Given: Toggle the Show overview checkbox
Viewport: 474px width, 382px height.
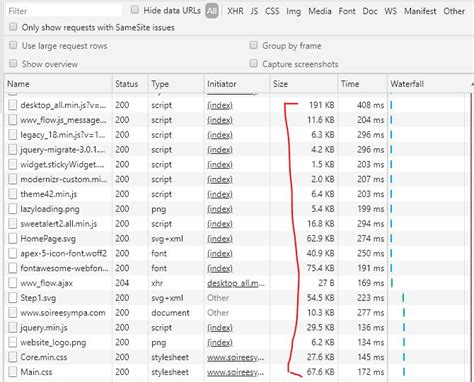Looking at the screenshot, I should (13, 63).
